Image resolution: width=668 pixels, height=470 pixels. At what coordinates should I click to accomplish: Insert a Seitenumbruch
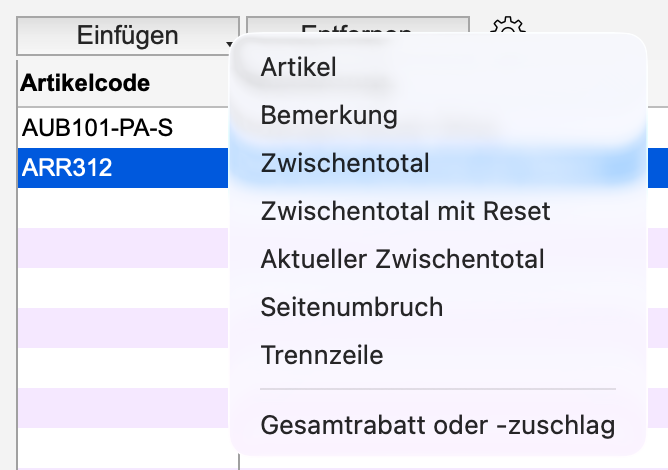click(351, 306)
